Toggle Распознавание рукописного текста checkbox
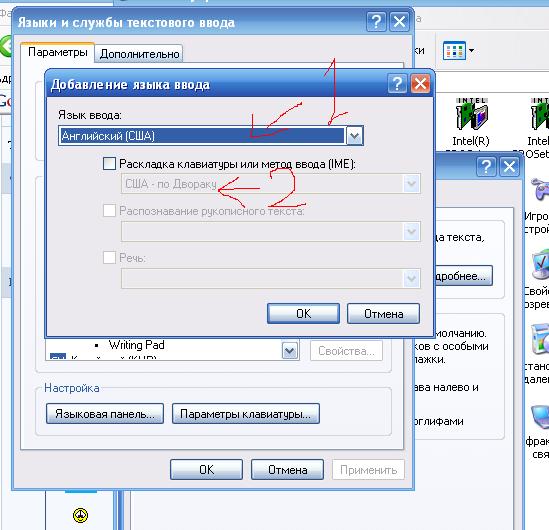 pyautogui.click(x=109, y=211)
